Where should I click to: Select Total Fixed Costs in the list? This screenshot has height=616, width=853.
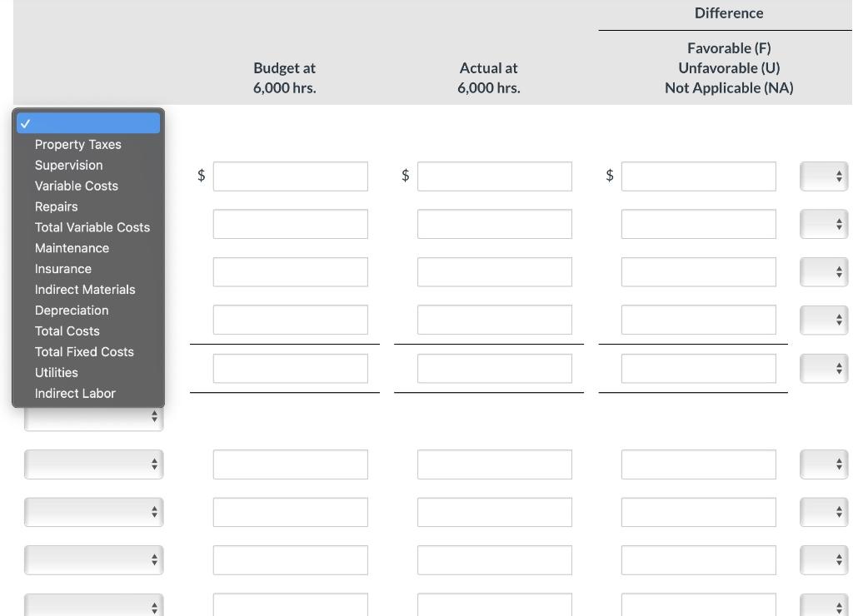click(x=88, y=352)
